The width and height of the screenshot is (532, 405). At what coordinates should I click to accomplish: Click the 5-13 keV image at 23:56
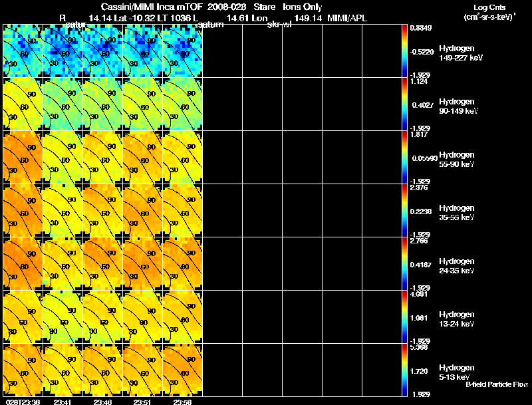click(x=182, y=370)
